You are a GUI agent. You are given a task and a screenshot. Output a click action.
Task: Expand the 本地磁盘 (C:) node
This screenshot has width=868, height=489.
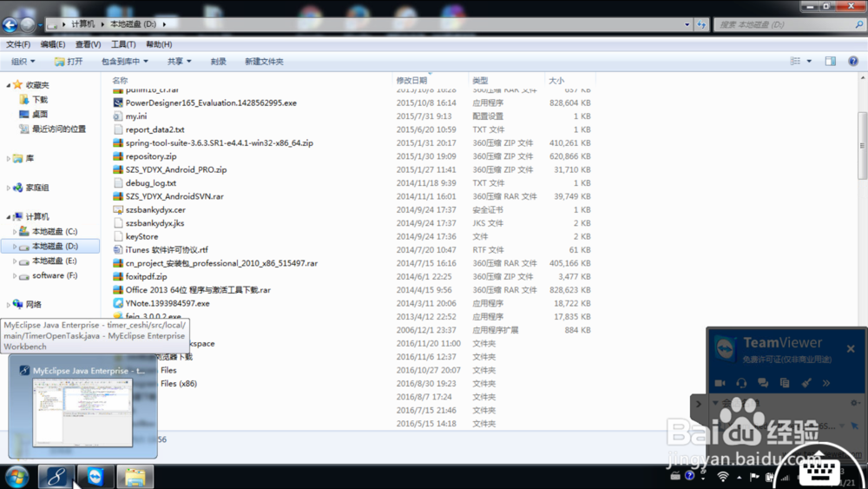15,232
